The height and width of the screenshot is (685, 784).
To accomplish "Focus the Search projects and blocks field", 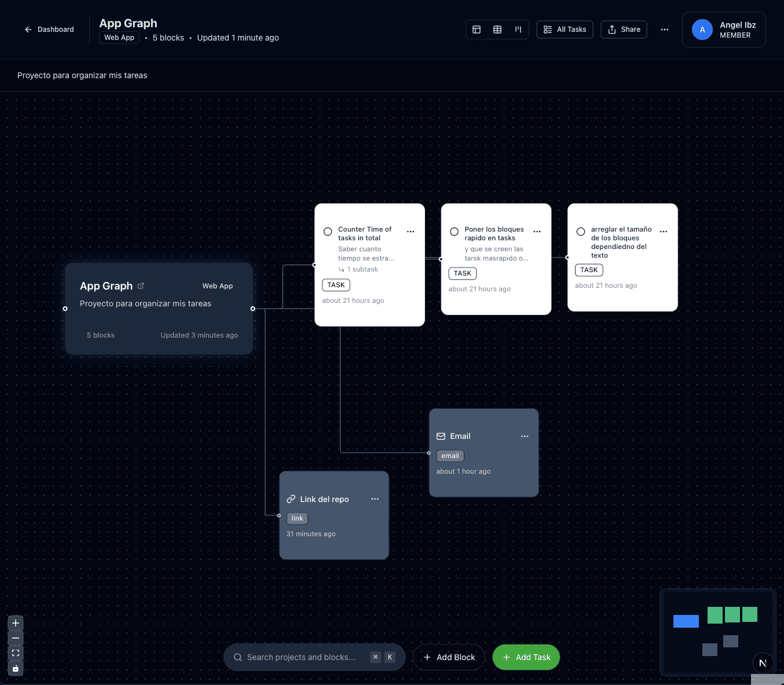I will pyautogui.click(x=301, y=657).
